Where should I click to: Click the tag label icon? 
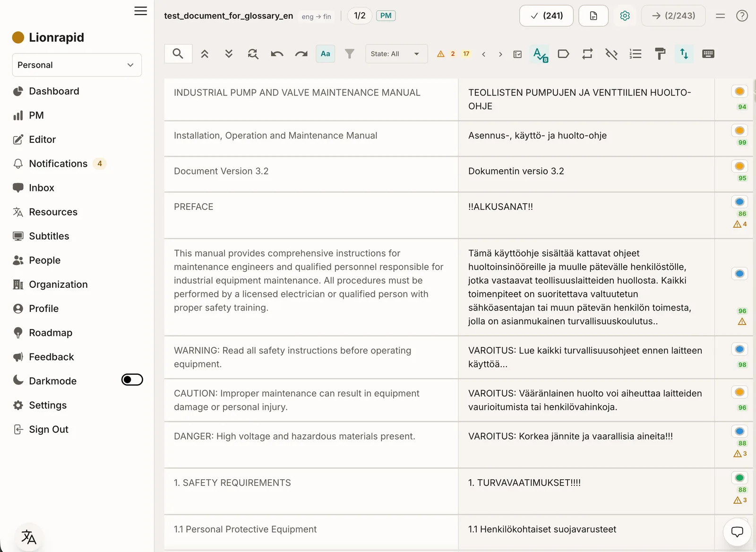563,54
